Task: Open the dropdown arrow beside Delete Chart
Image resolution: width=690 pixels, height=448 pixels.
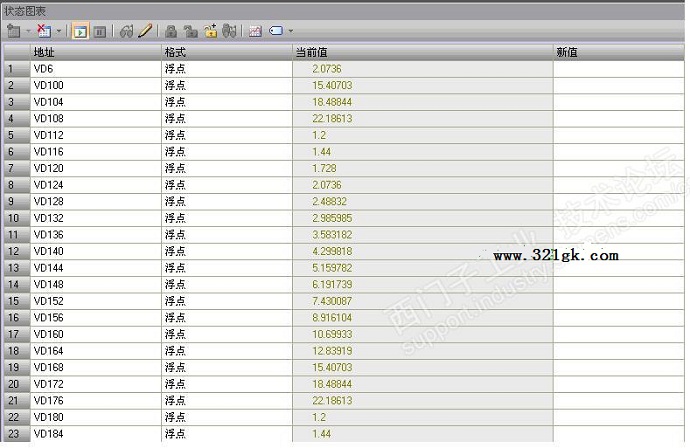Action: pos(59,32)
